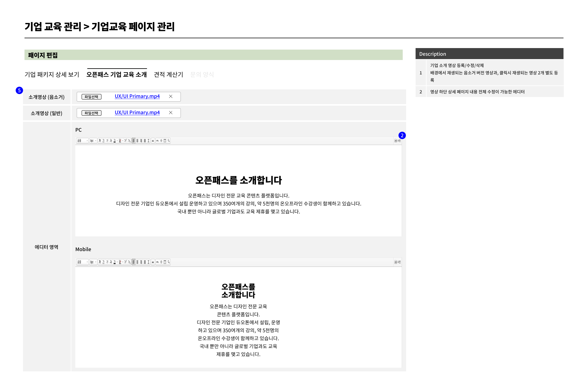588x391 pixels.
Task: Click the PC editor heading 오픈패스를 소개합니다
Action: click(239, 180)
